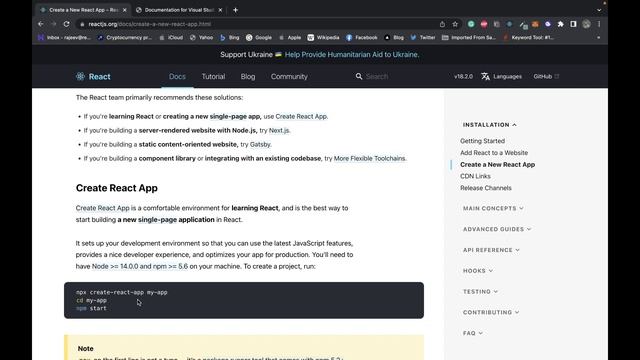Open the Docs nav item

click(177, 76)
